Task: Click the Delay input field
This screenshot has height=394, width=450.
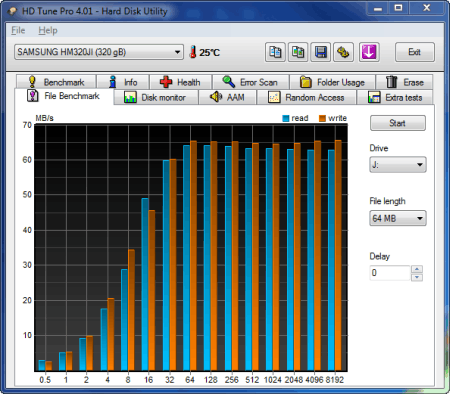Action: point(390,273)
